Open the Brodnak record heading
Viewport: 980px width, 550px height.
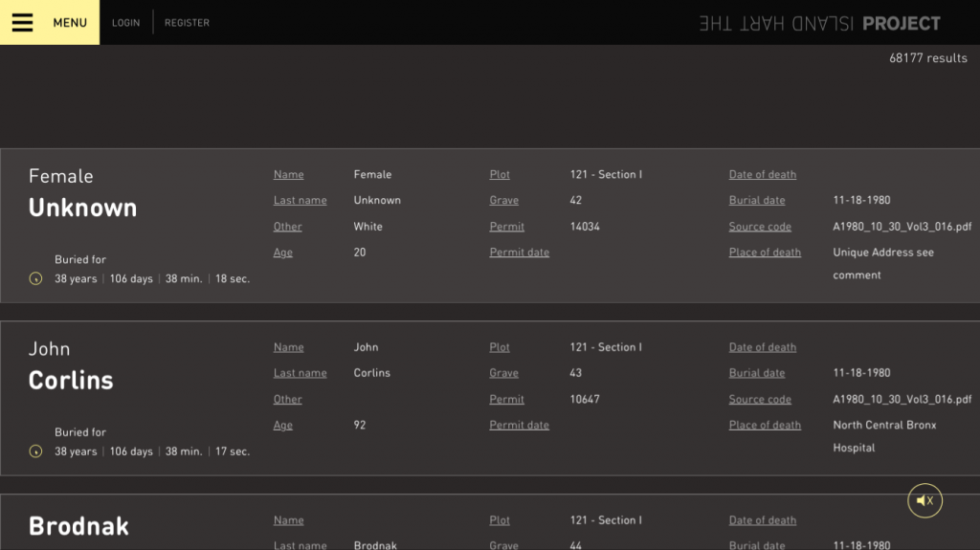coord(78,526)
